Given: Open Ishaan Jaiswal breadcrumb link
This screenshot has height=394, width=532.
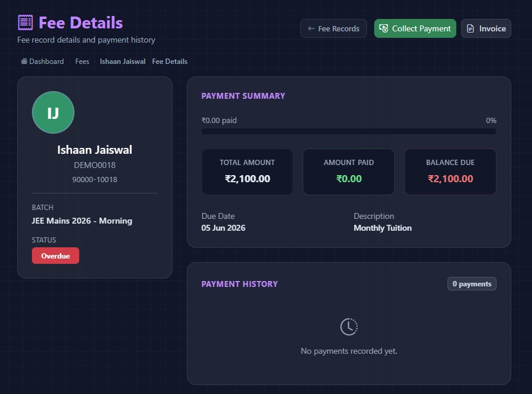Looking at the screenshot, I should [x=122, y=62].
